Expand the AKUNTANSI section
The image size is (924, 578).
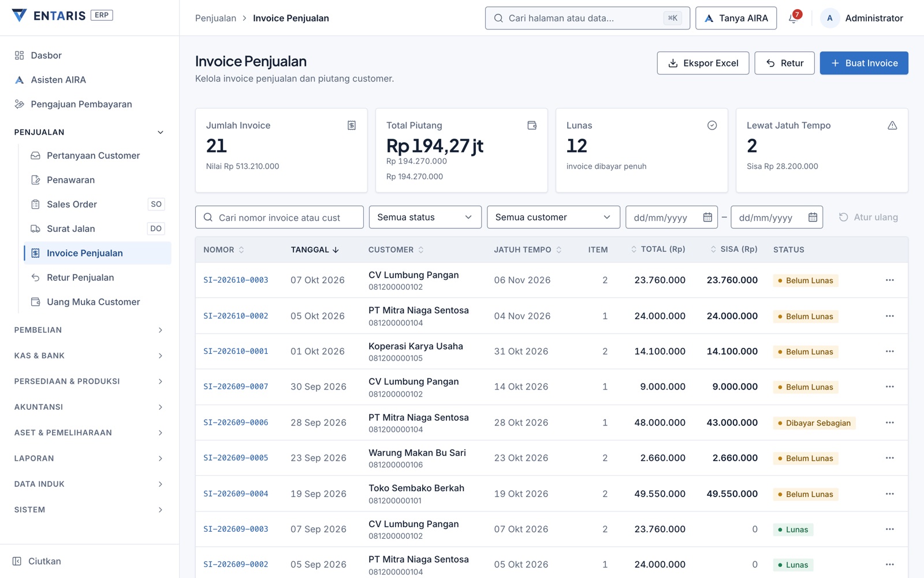[x=90, y=407]
